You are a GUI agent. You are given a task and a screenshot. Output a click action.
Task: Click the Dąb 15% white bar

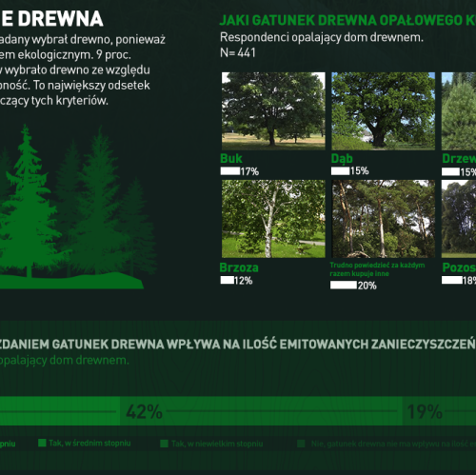[340, 171]
